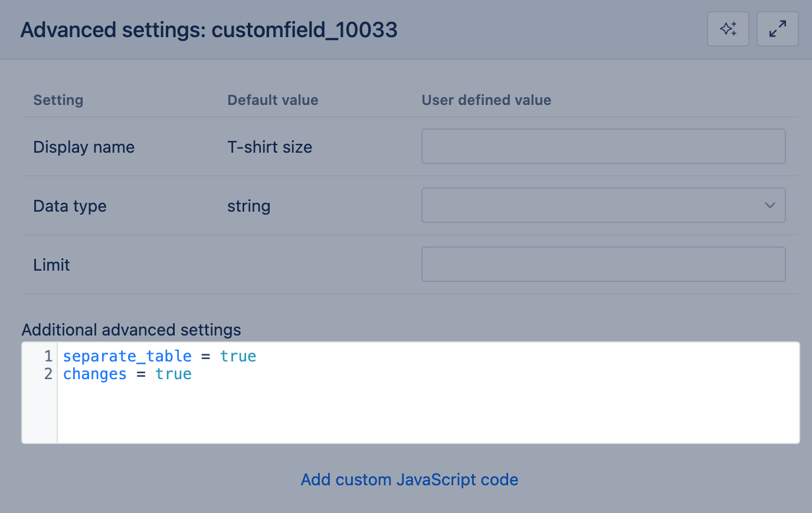Click the T-shirt size default value text

click(270, 147)
